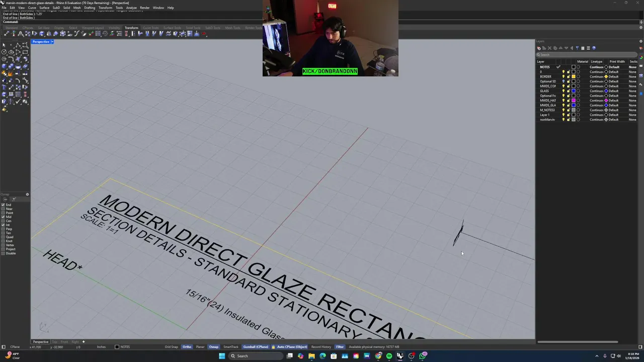
Task: Switch to the Transform toolbar tab
Action: click(131, 28)
